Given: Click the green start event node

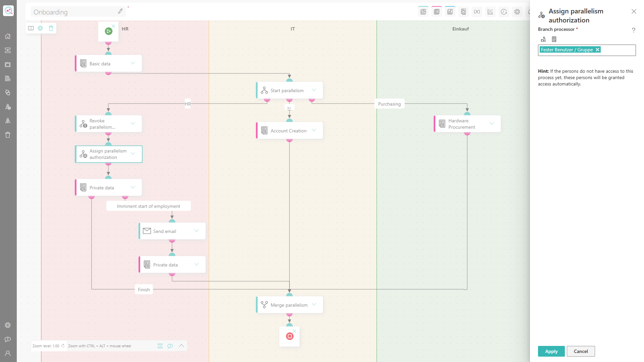Looking at the screenshot, I should pyautogui.click(x=108, y=31).
